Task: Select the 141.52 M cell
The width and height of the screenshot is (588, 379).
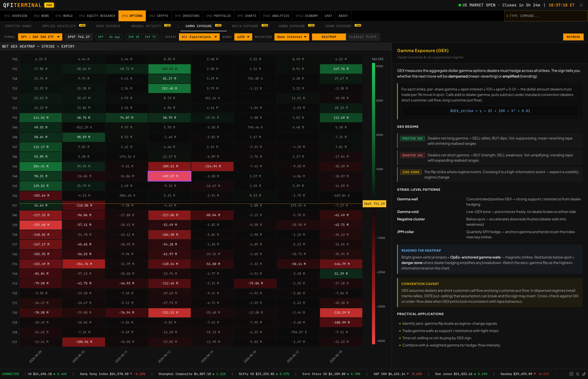Action: click(41, 118)
